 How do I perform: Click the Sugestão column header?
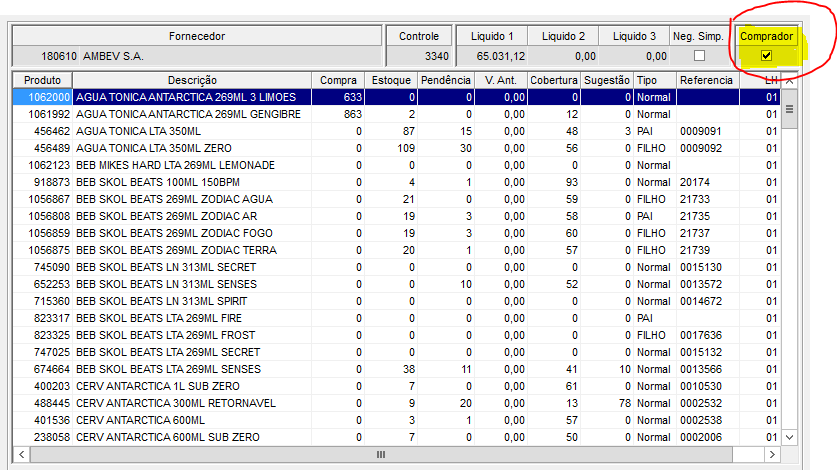(607, 80)
